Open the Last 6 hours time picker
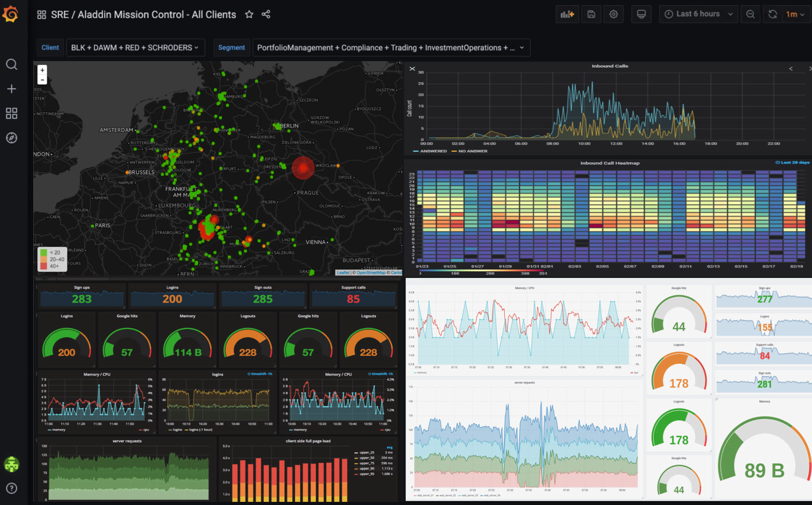 [698, 14]
